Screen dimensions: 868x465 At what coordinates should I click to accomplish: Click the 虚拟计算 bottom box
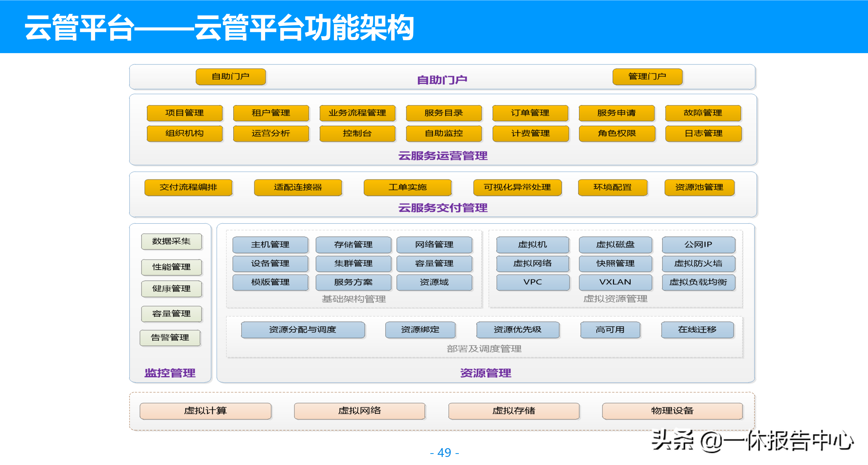tap(205, 411)
